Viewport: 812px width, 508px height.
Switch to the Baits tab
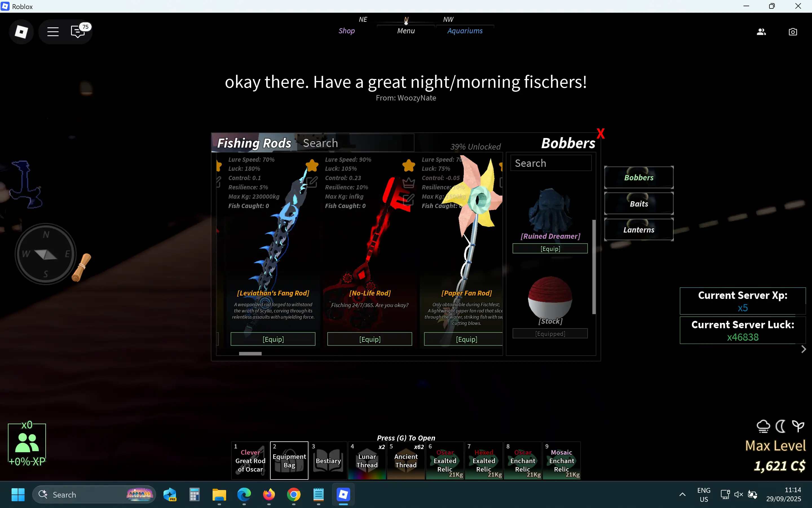pos(639,203)
